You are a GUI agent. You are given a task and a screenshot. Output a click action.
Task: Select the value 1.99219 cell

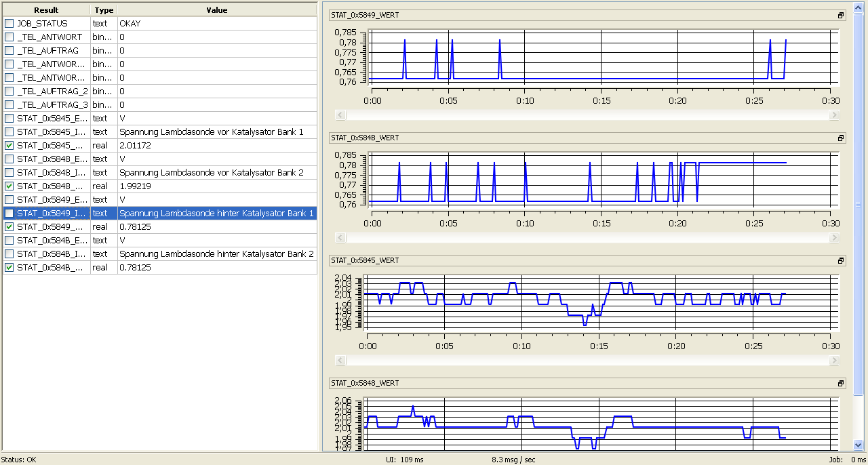coord(216,186)
